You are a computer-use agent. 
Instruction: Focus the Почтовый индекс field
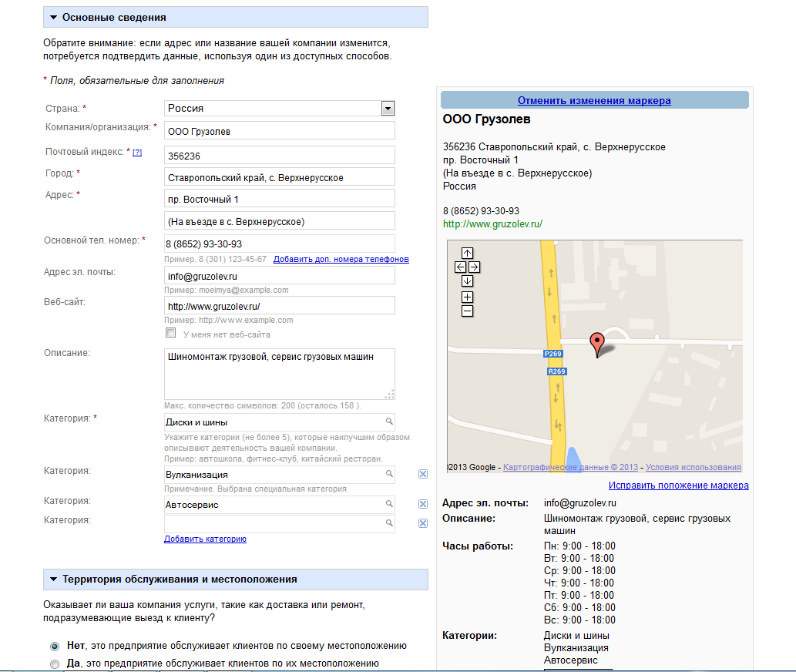pyautogui.click(x=280, y=156)
